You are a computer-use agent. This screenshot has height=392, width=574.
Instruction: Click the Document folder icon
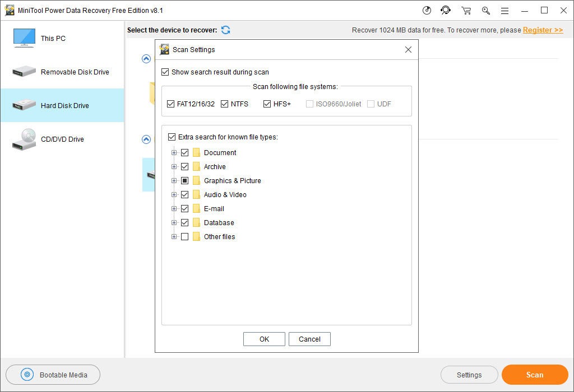point(196,152)
